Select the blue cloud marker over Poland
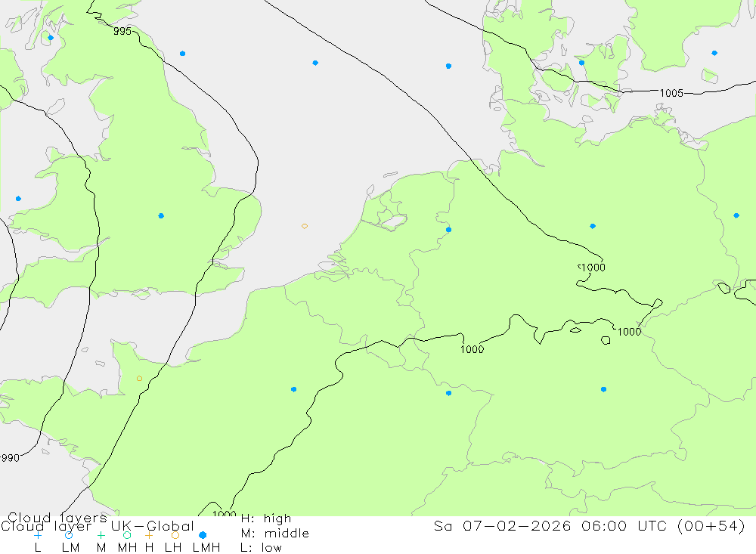The image size is (756, 554). click(x=736, y=215)
